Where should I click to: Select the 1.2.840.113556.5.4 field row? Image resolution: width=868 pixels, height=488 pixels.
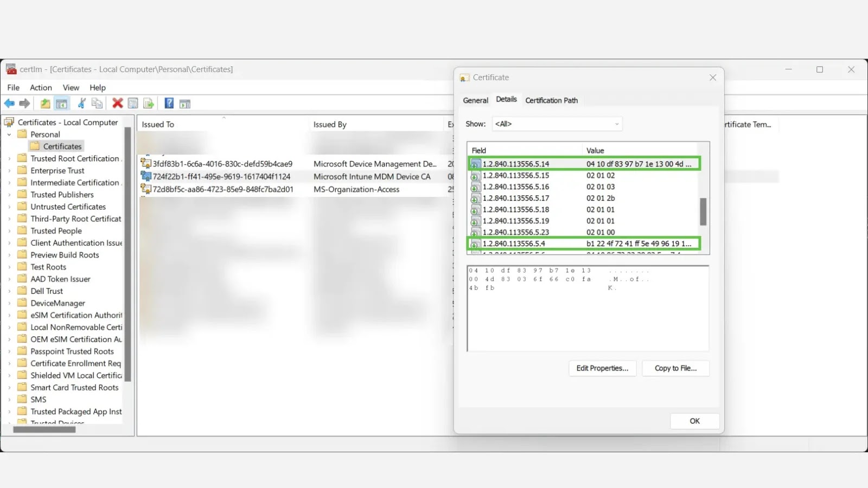(x=583, y=243)
